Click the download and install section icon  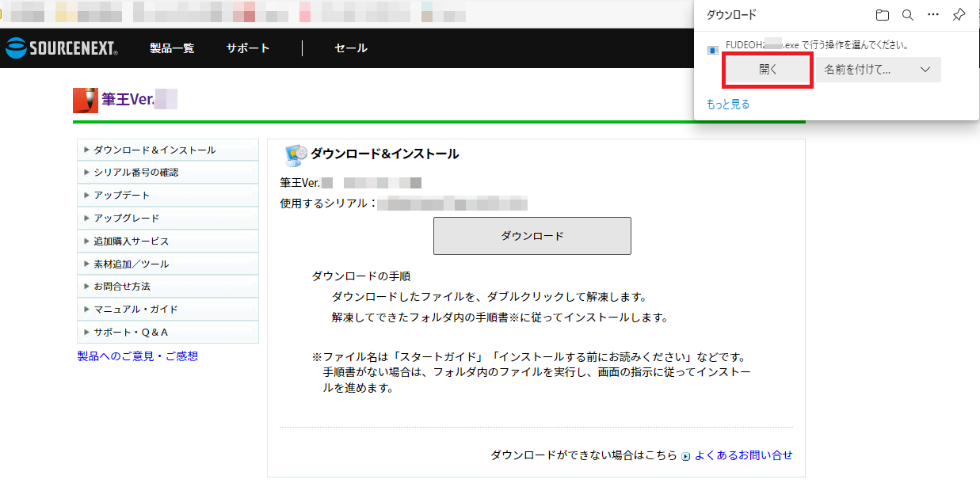296,154
